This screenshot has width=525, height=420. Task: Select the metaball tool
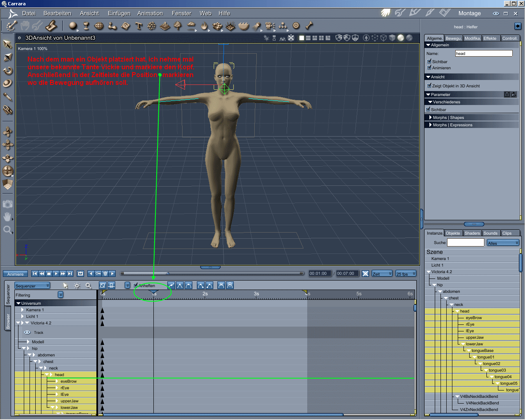[x=112, y=26]
